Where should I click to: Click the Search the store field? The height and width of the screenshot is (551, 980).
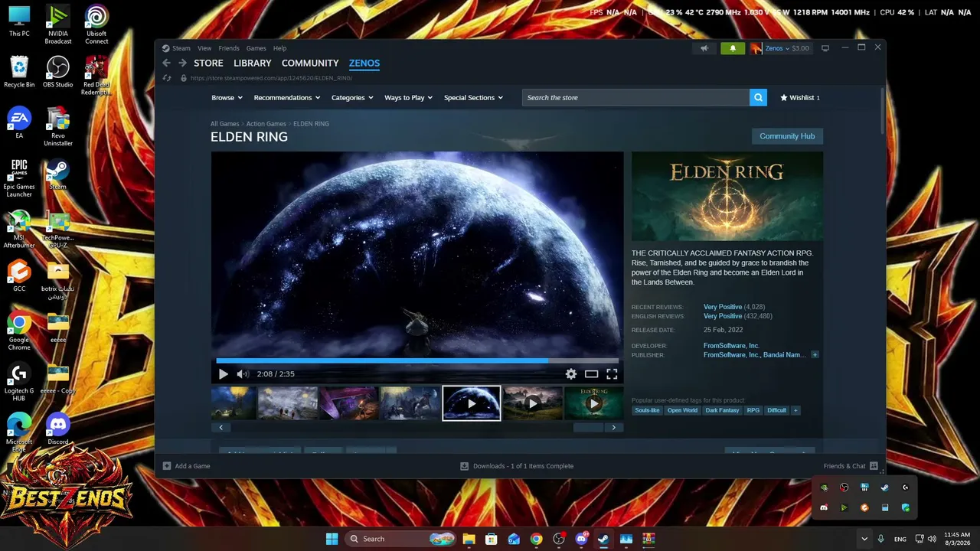tap(635, 98)
